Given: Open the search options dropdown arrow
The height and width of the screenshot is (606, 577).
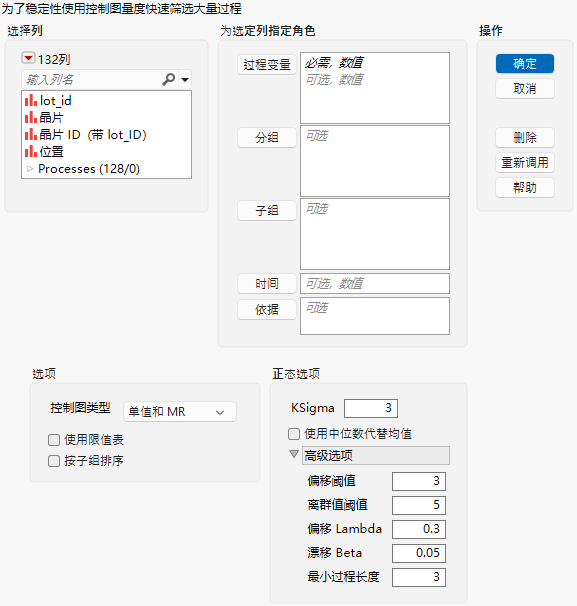Looking at the screenshot, I should pos(185,80).
